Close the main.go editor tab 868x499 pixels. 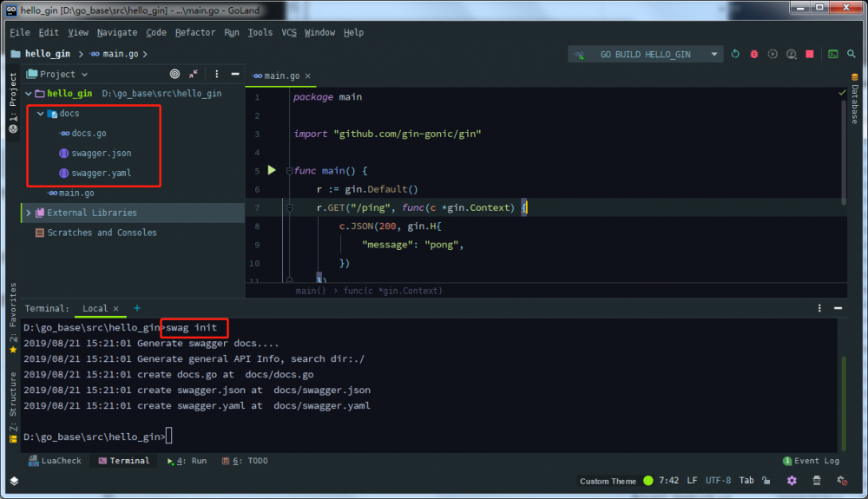pos(308,76)
